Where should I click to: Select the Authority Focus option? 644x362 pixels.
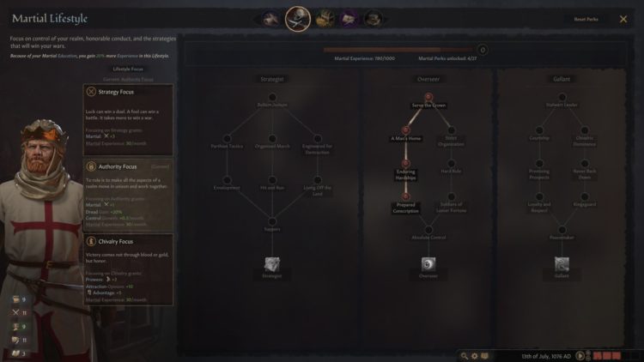click(128, 195)
